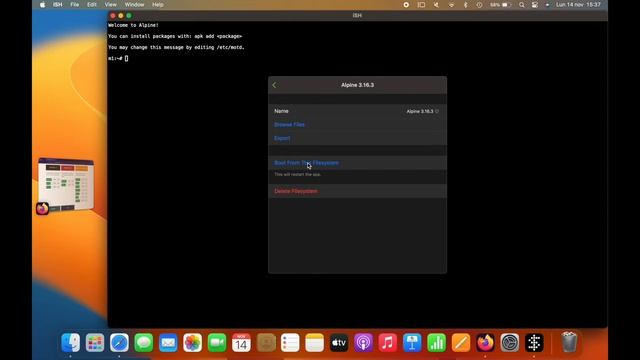Open Pages from the Dock
This screenshot has width=640, height=360.
click(461, 342)
